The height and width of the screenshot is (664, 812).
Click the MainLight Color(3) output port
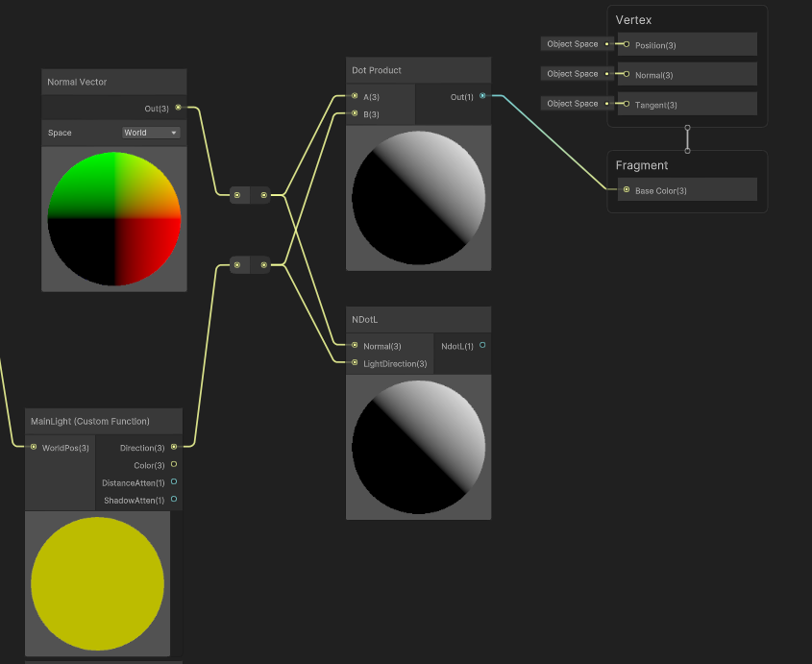coord(174,465)
